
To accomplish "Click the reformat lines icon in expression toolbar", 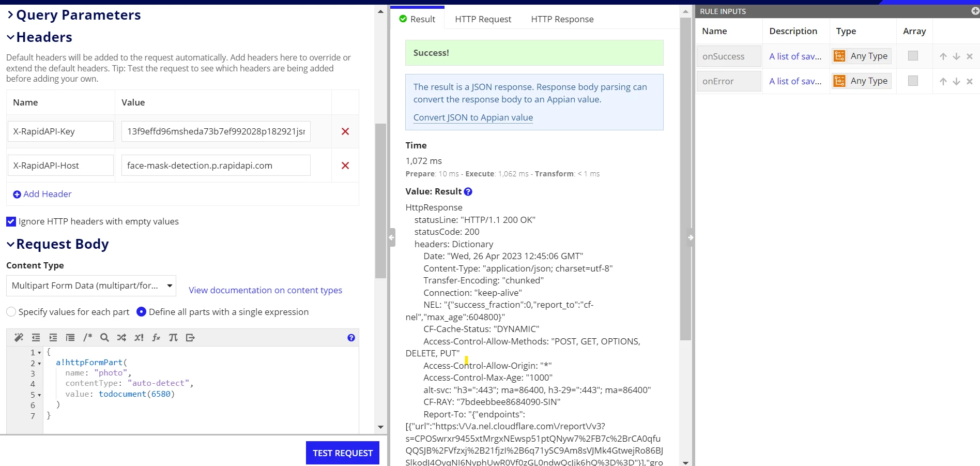I will (x=70, y=338).
